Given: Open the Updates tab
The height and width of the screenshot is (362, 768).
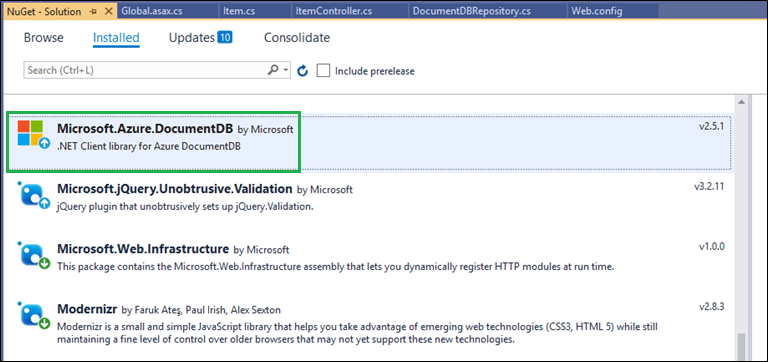Looking at the screenshot, I should point(192,38).
